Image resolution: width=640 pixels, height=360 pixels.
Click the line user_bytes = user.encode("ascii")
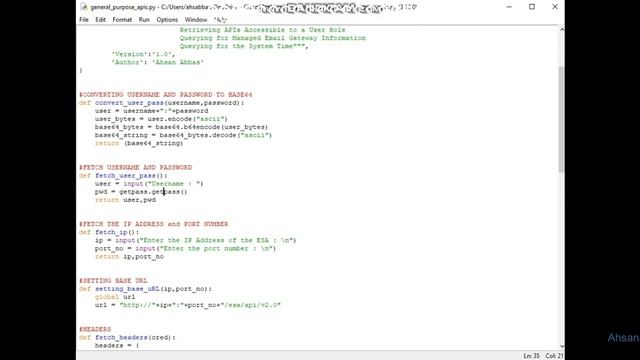click(161, 119)
